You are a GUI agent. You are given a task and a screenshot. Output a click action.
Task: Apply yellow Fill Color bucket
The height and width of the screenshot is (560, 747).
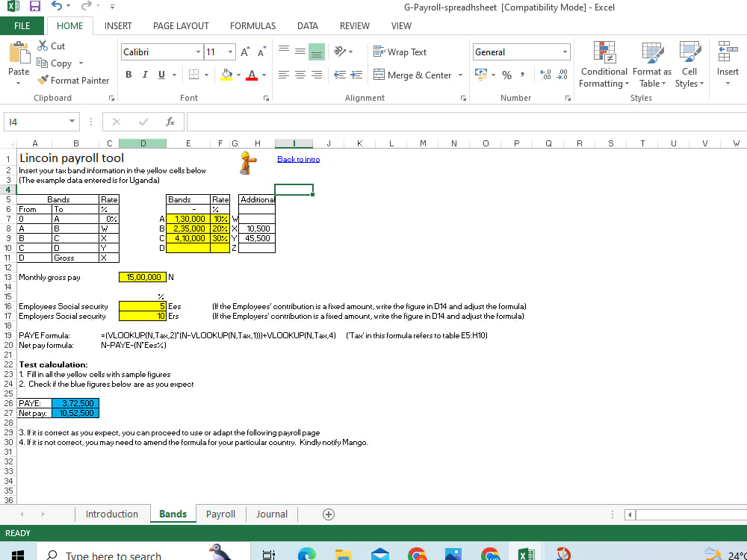[x=227, y=75]
